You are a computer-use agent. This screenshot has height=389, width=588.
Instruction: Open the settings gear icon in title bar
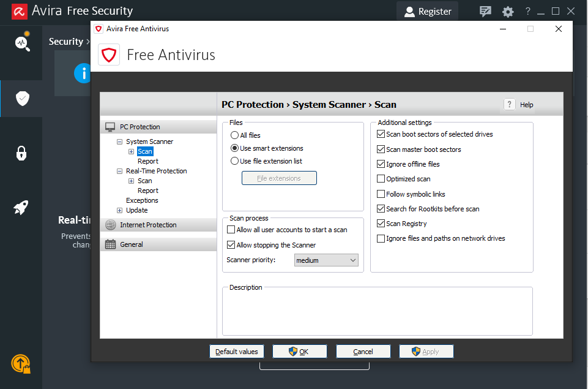[x=508, y=12]
